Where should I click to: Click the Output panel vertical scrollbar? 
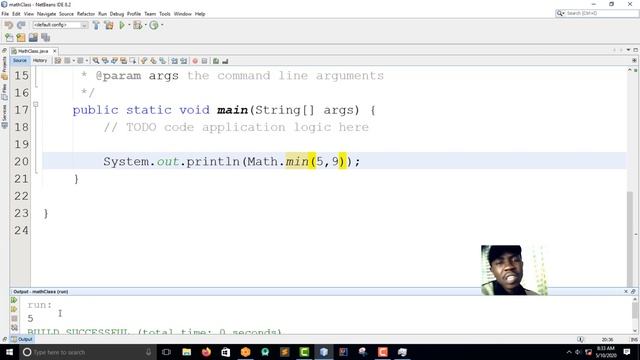click(x=635, y=311)
